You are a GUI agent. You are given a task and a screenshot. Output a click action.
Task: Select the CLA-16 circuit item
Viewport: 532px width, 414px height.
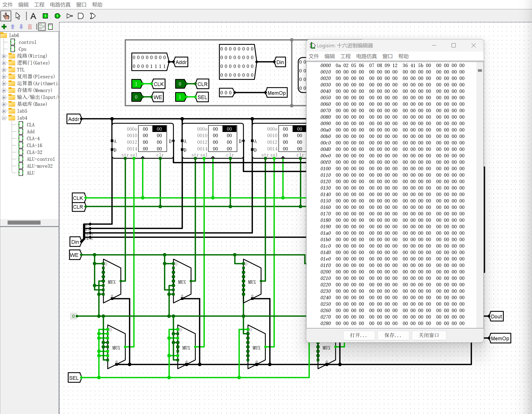[34, 145]
